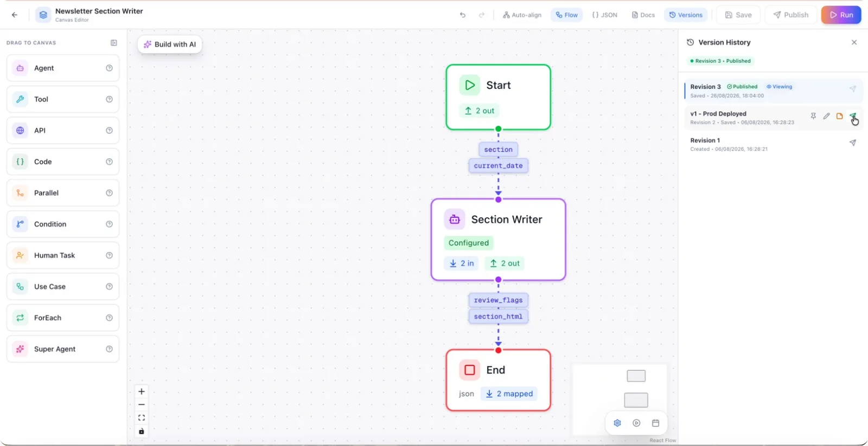Click the circular play icon near the minimap

636,423
